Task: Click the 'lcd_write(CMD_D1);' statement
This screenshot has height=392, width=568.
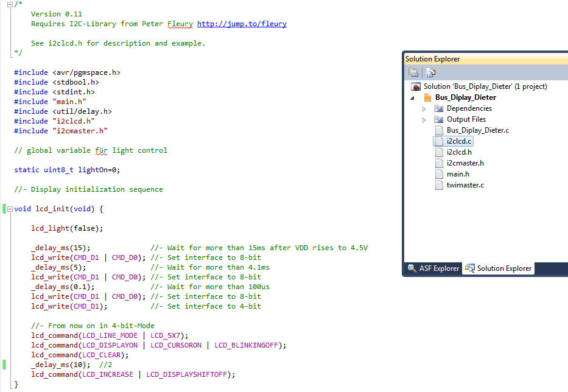Action: pos(69,307)
